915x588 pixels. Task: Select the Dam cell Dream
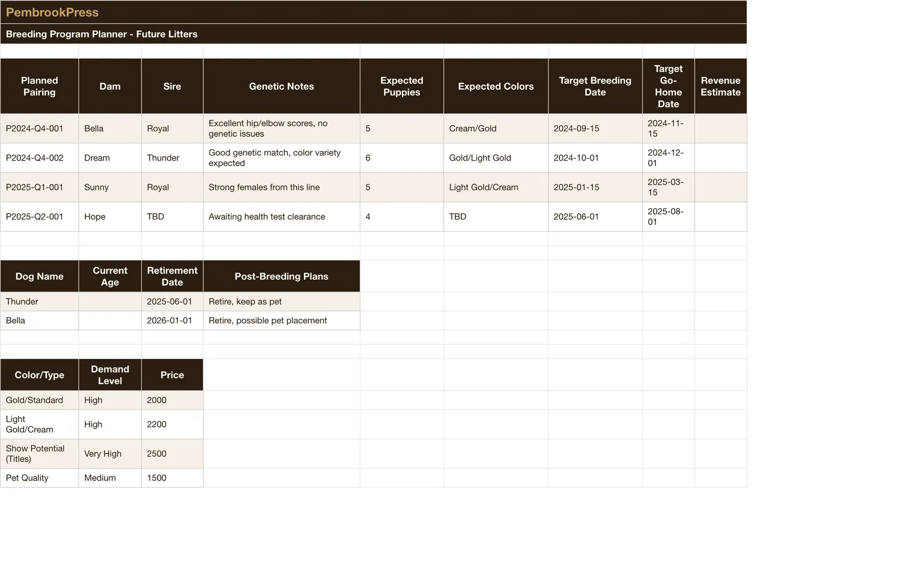click(x=110, y=158)
